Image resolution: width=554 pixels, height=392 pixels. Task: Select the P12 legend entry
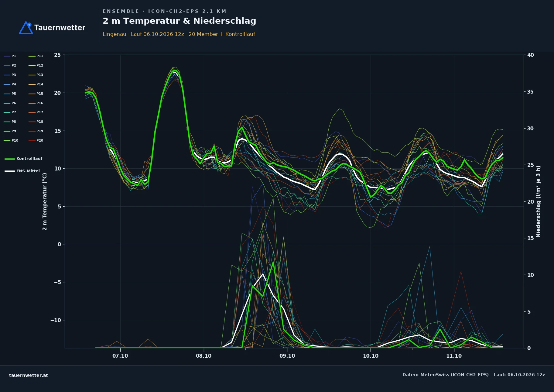pos(36,65)
